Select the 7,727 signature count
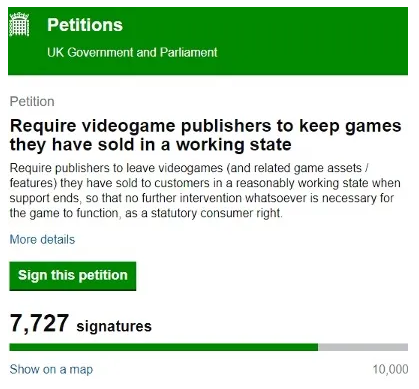Viewport: 419px width, 389px height. coord(39,323)
